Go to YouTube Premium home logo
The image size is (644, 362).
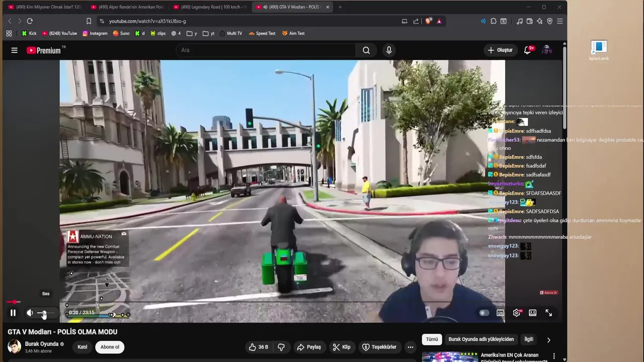pyautogui.click(x=44, y=50)
